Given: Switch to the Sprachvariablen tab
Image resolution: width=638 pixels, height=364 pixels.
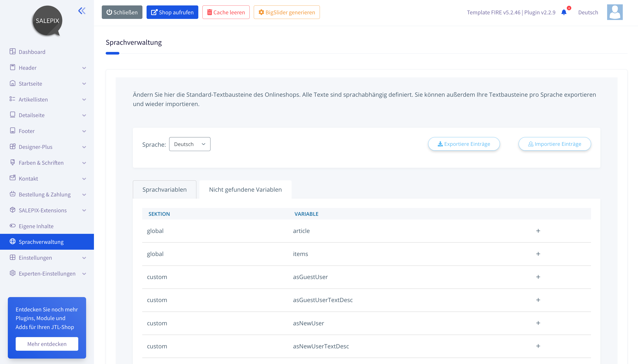Looking at the screenshot, I should coord(164,189).
